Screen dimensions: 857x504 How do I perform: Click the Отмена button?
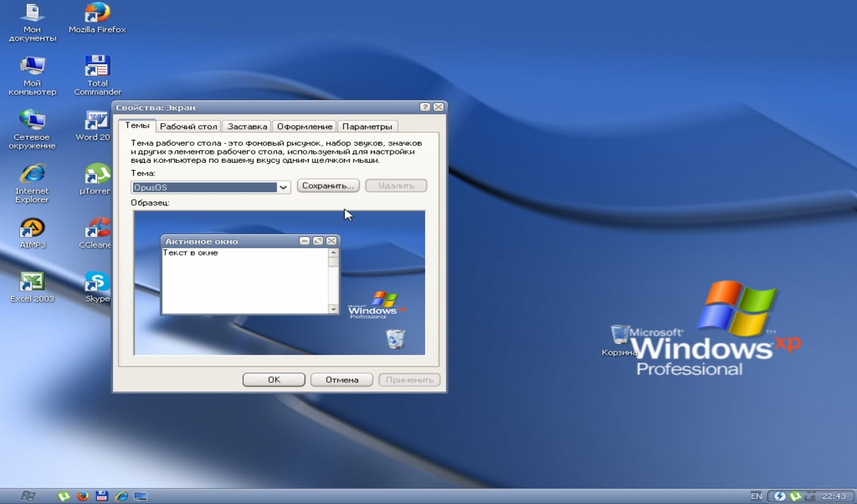[x=341, y=380]
